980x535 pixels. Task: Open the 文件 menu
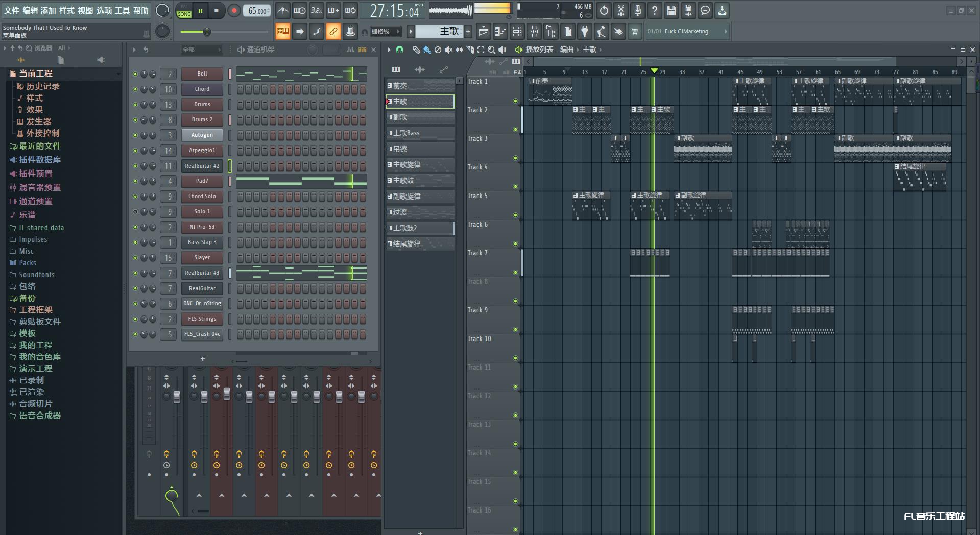pos(12,10)
